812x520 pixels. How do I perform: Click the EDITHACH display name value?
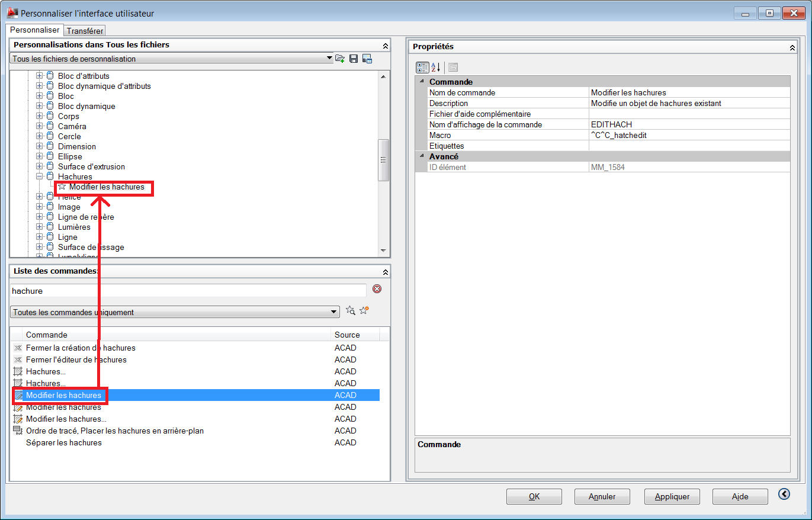point(689,124)
